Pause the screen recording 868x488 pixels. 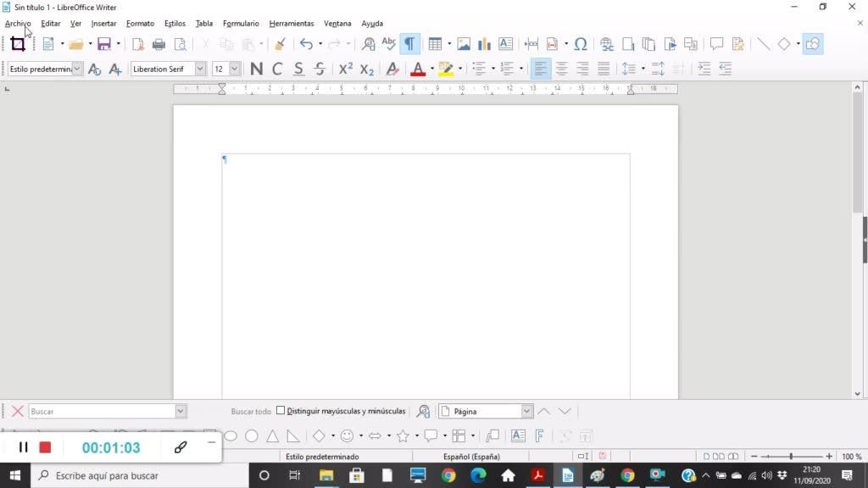(x=24, y=447)
